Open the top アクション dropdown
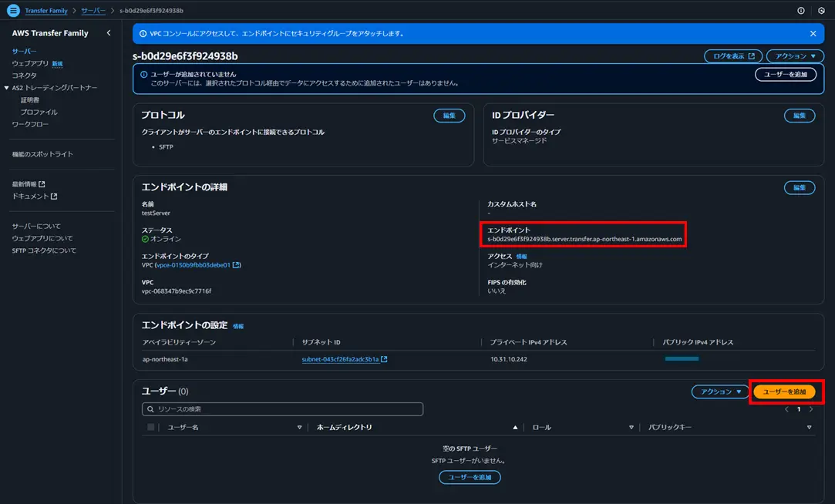Screen dimensions: 835x504 (795, 56)
